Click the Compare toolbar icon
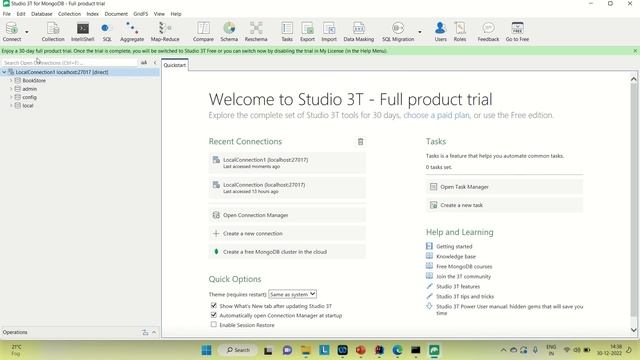The height and width of the screenshot is (360, 640). tap(203, 31)
